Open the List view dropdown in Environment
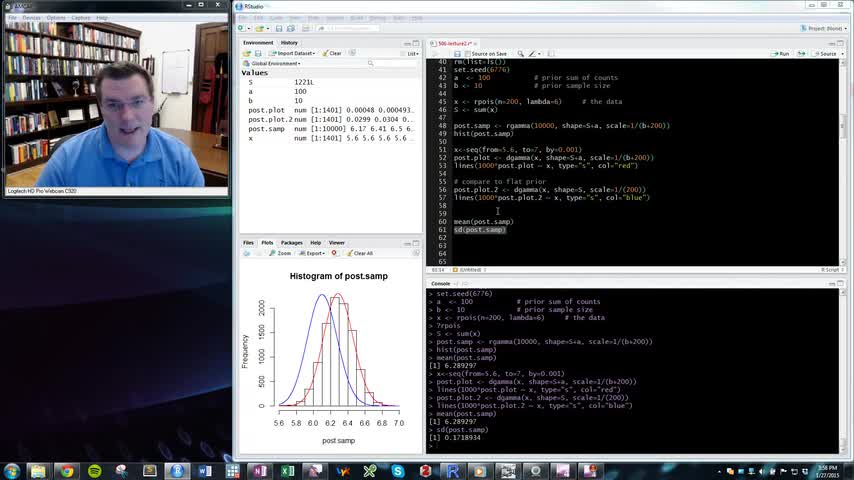Screen dimensions: 854x480 click(410, 53)
